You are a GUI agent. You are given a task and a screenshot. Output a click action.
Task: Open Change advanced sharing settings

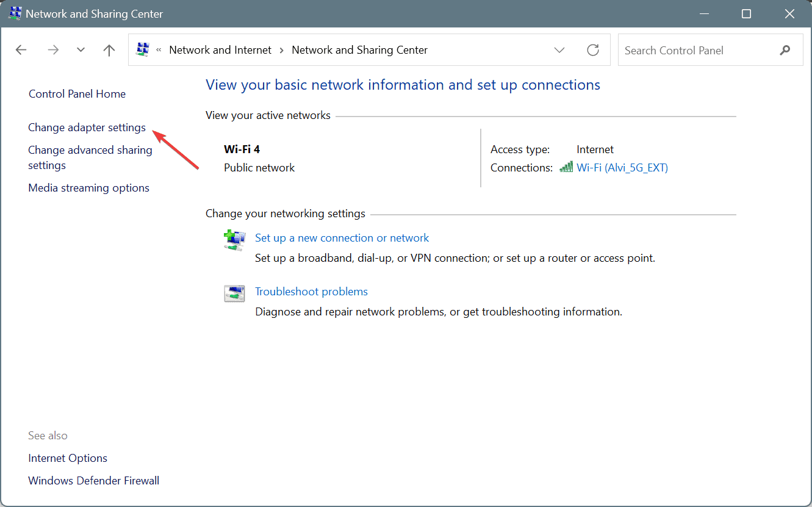tap(90, 157)
